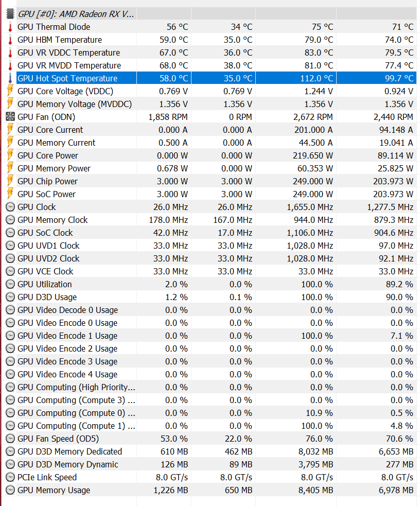Image resolution: width=420 pixels, height=506 pixels.
Task: Click the clock icon beside GPU D3D Usage
Action: [x=10, y=297]
